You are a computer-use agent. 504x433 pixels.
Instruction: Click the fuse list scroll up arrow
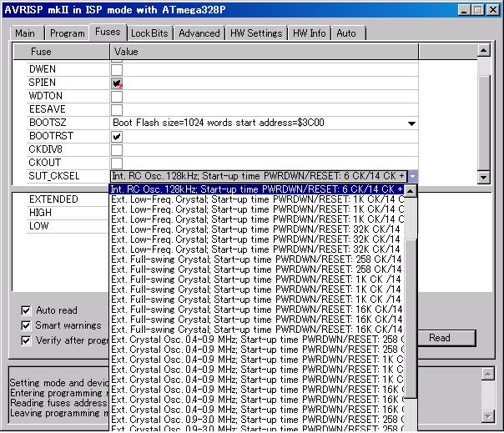(x=484, y=50)
